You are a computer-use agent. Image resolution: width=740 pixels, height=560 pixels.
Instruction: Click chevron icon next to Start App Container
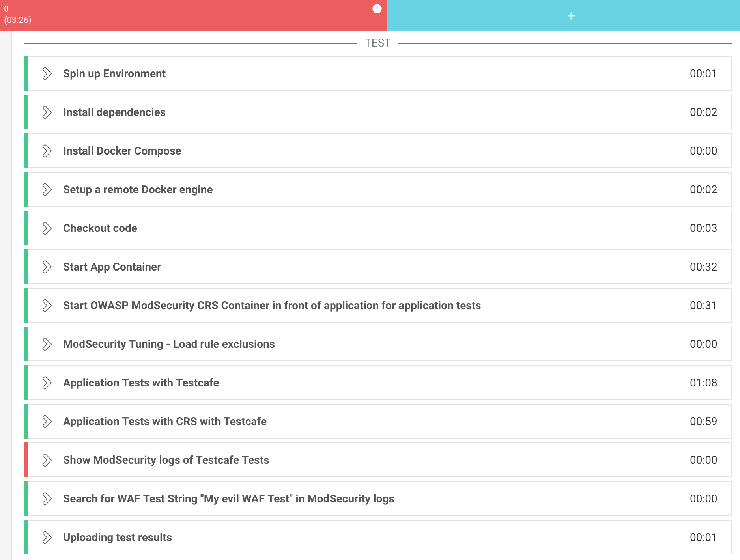[47, 267]
